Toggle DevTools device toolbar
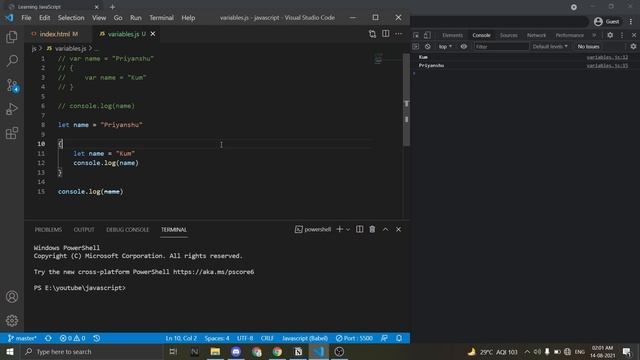The image size is (640, 360). pyautogui.click(x=427, y=35)
